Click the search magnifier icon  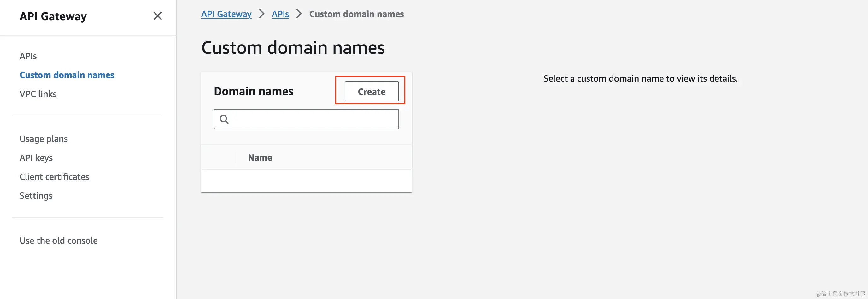[224, 119]
